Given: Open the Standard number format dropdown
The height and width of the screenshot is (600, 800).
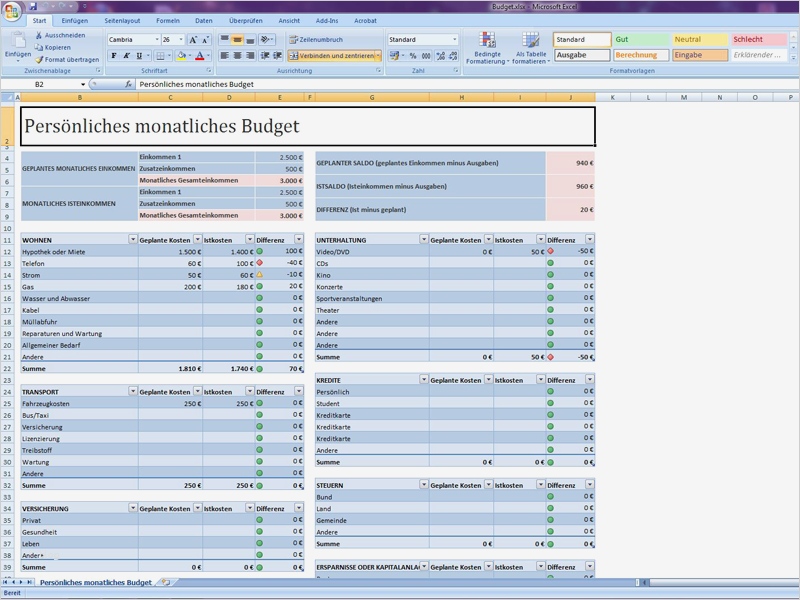Looking at the screenshot, I should coord(455,40).
